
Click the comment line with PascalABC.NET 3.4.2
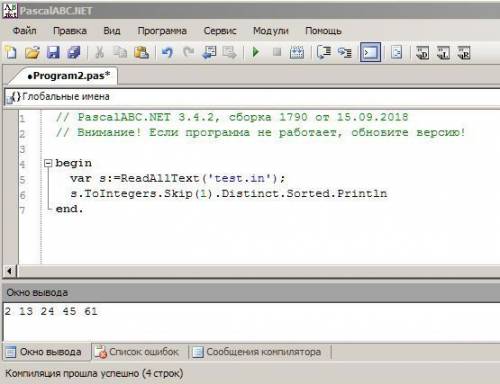(232, 117)
